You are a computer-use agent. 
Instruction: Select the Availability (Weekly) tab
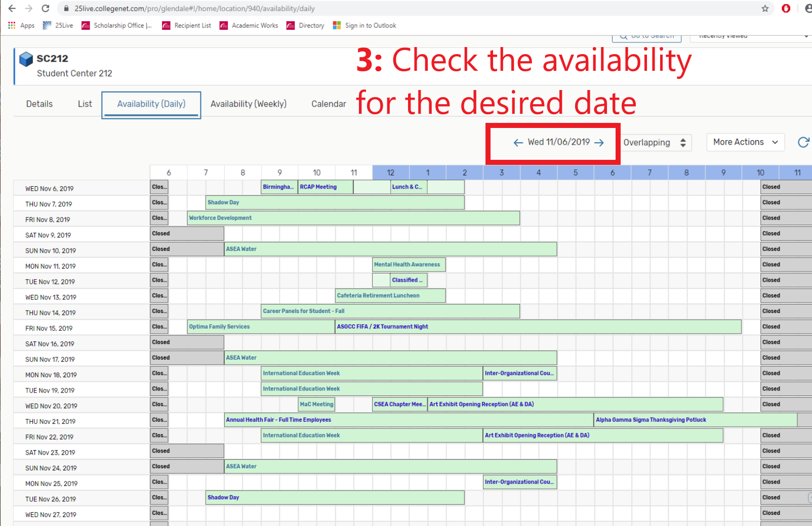[249, 104]
